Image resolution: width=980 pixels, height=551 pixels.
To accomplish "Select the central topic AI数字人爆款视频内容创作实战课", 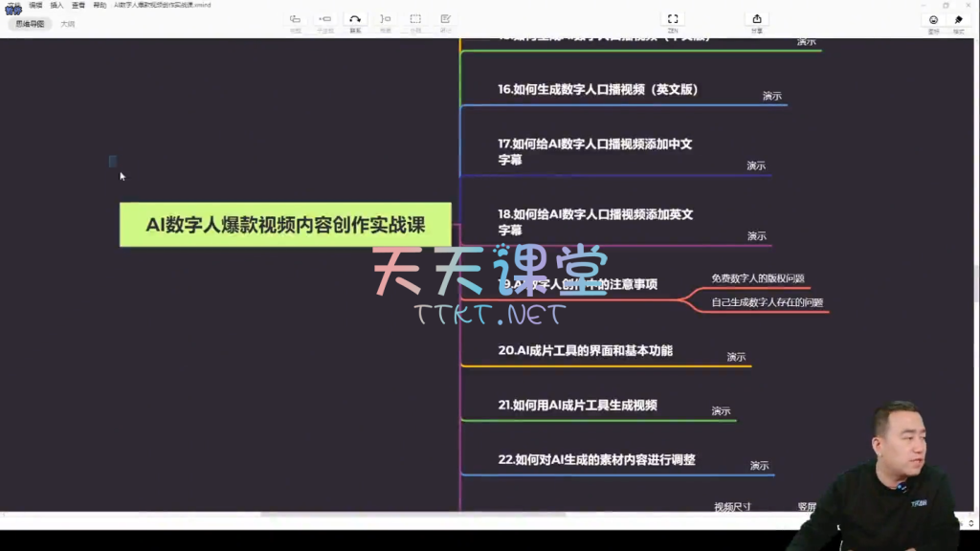I will [285, 225].
